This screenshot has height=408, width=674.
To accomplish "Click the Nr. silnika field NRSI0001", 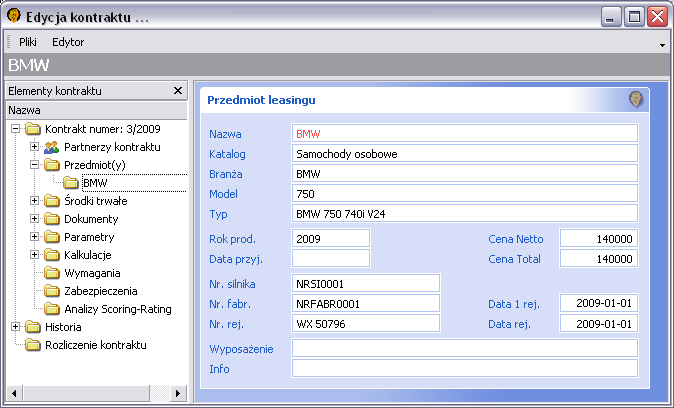I will [366, 284].
